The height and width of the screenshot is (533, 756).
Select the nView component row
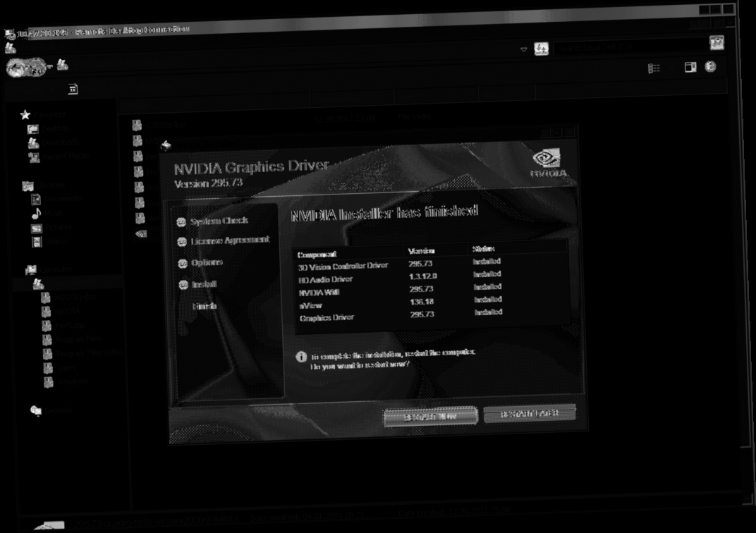tap(432, 302)
